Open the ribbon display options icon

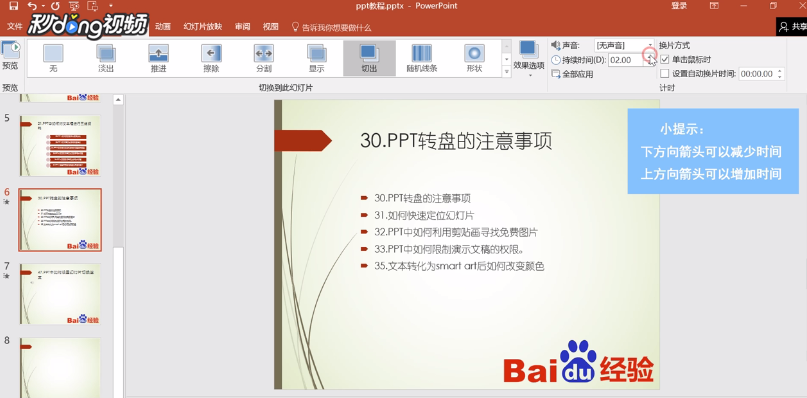714,6
